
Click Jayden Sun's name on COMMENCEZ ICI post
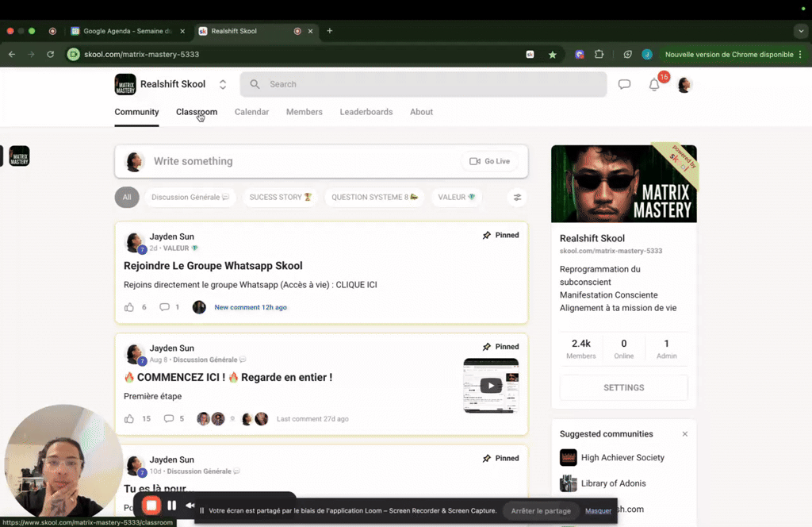coord(172,348)
